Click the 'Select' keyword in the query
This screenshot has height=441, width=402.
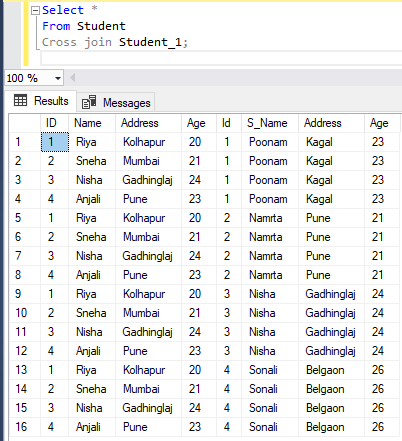63,10
